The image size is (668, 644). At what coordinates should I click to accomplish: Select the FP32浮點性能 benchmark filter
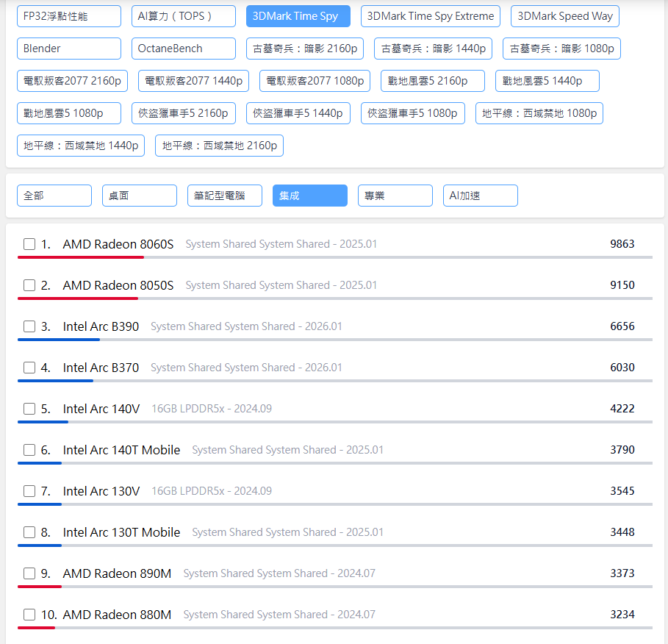tap(69, 16)
